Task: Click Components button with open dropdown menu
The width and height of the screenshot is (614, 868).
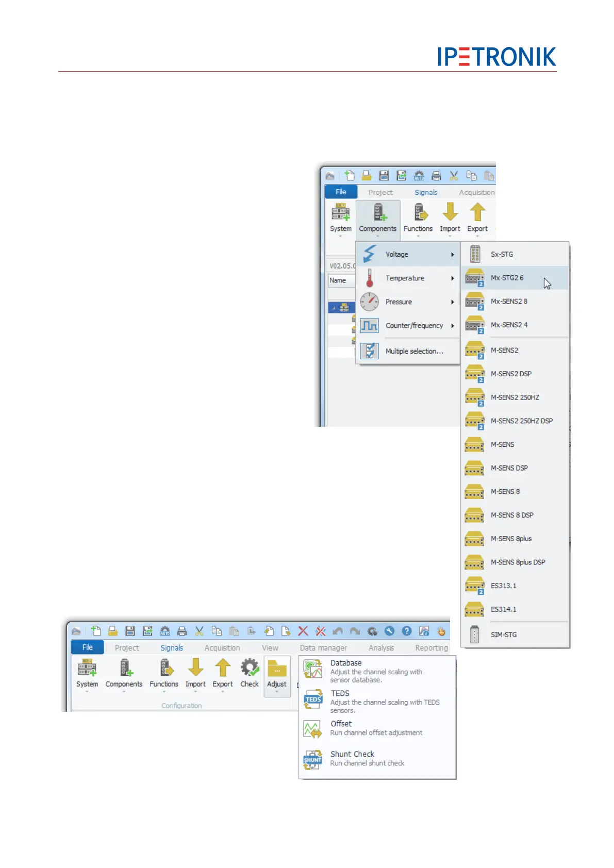Action: [x=378, y=220]
